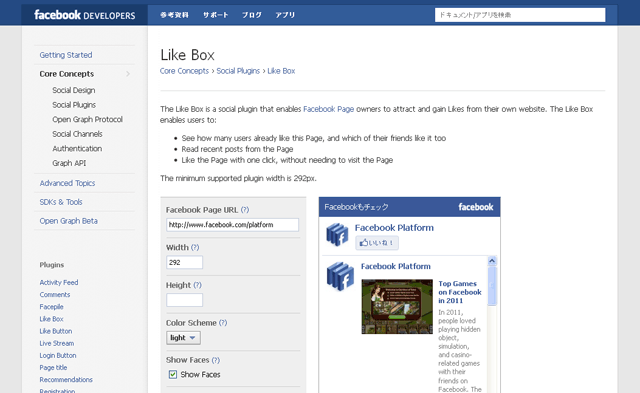This screenshot has width=640, height=393.
Task: Open the Facepile plugin link
Action: point(51,307)
